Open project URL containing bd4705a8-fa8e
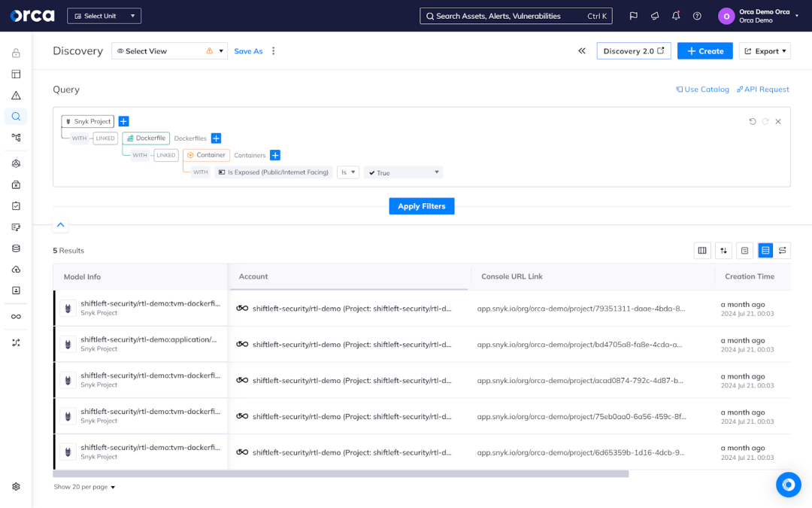Viewport: 812px width, 508px height. pyautogui.click(x=580, y=344)
